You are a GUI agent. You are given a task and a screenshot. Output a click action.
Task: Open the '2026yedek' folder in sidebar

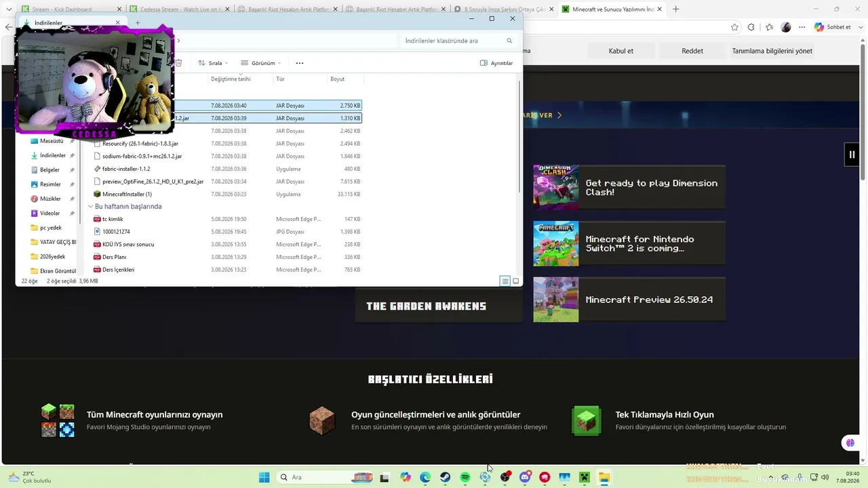(52, 257)
